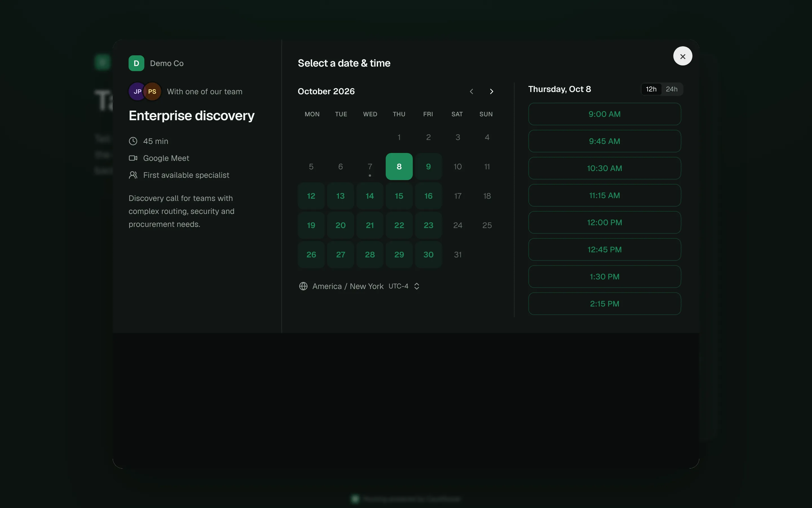
Task: Click the people icon by First available specialist
Action: (x=133, y=175)
